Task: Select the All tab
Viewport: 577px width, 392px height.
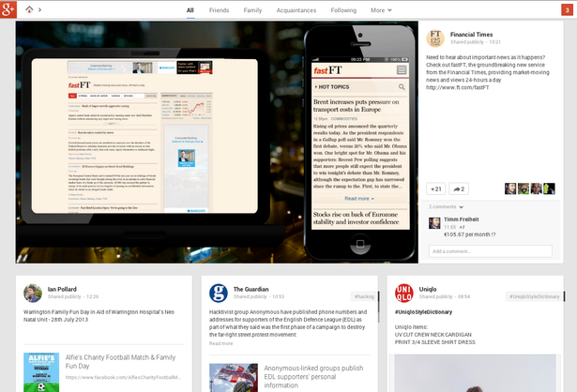Action: click(x=190, y=10)
